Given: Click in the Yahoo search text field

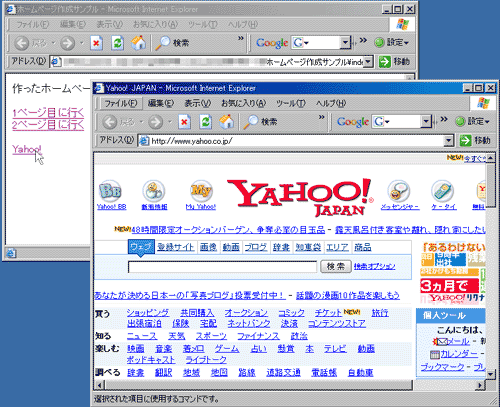Looking at the screenshot, I should (222, 267).
